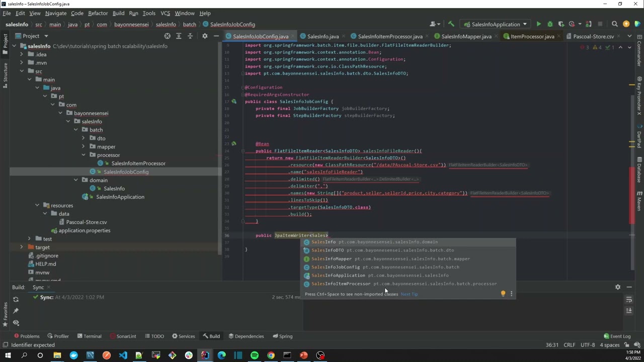Toggle the Database side panel
This screenshot has height=362, width=644.
(639, 170)
